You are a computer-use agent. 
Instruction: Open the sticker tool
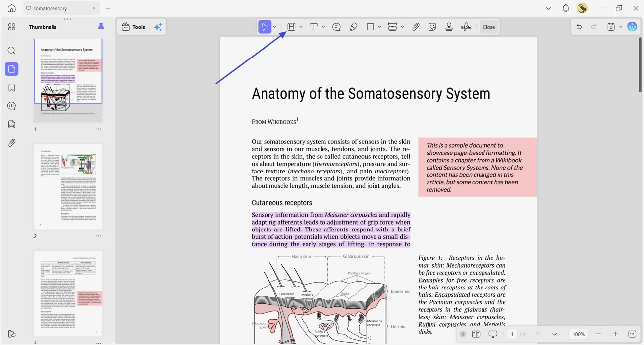coord(432,27)
